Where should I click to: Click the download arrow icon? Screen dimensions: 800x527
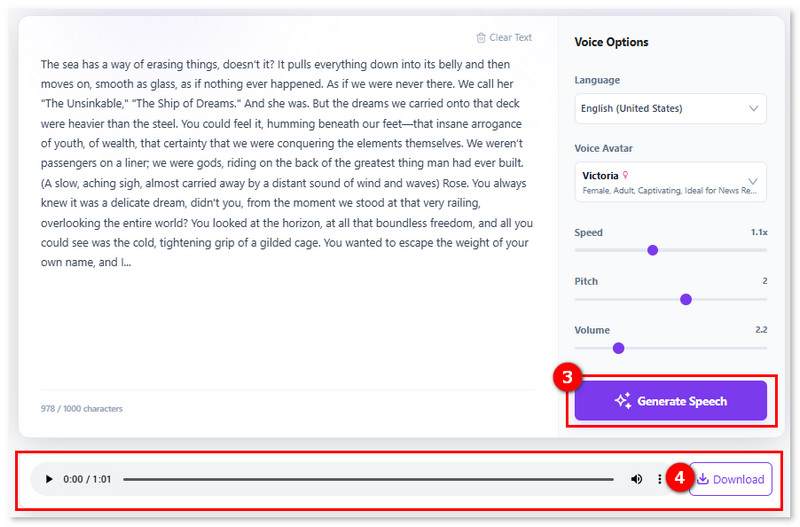[x=703, y=479]
